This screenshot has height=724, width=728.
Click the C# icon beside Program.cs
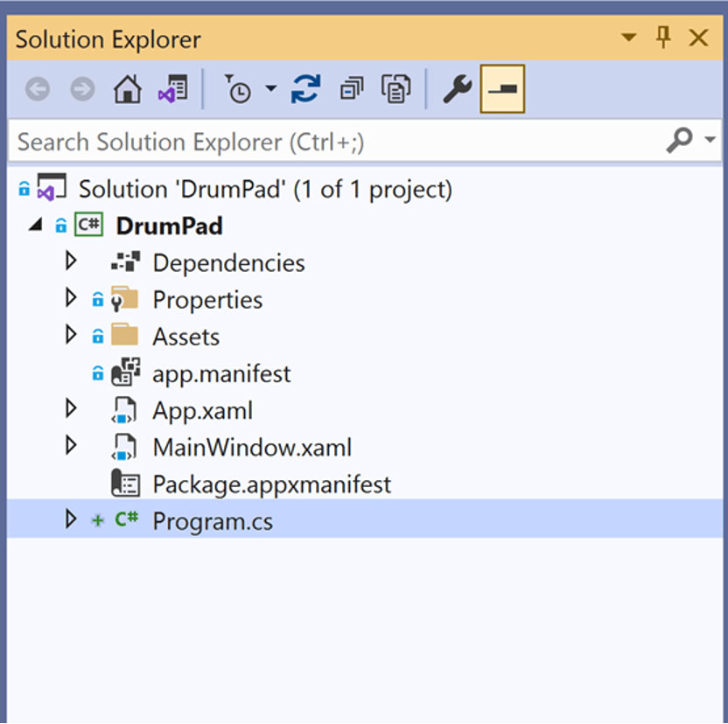click(x=127, y=518)
